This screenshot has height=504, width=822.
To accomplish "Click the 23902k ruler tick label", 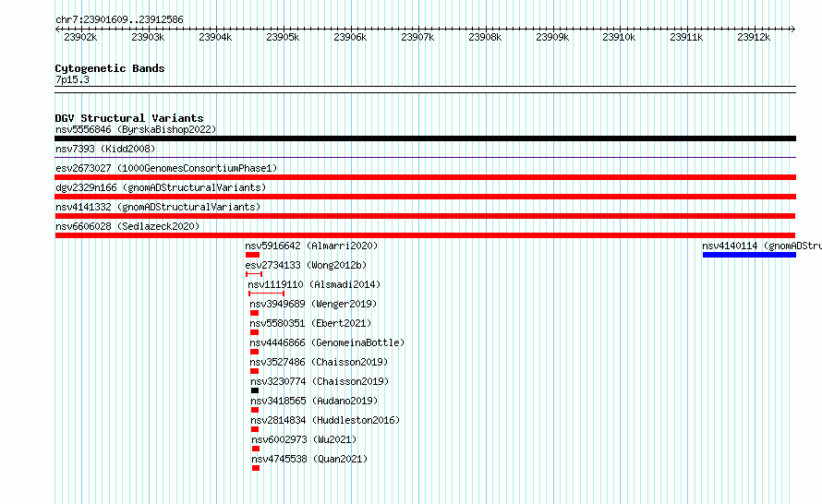I will [x=80, y=37].
